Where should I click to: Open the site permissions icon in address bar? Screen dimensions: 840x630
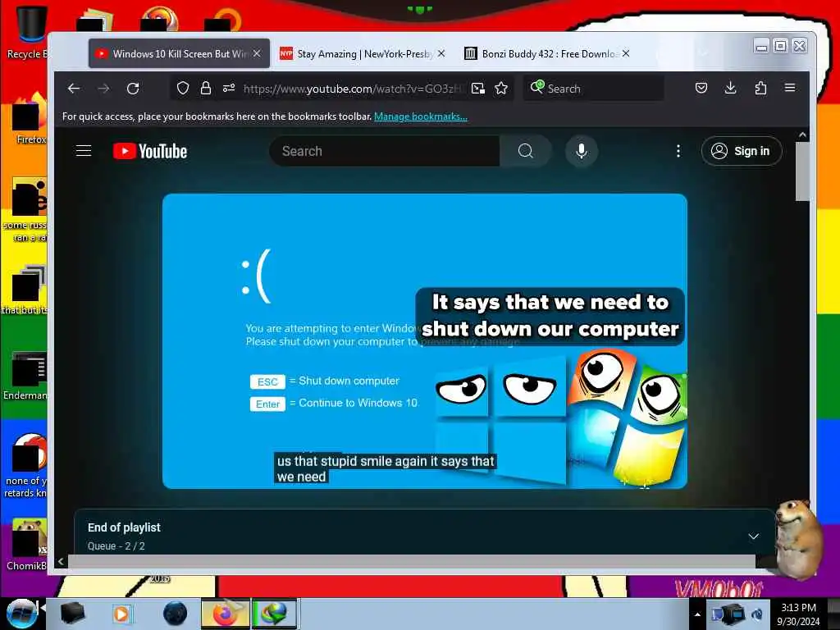pos(229,89)
